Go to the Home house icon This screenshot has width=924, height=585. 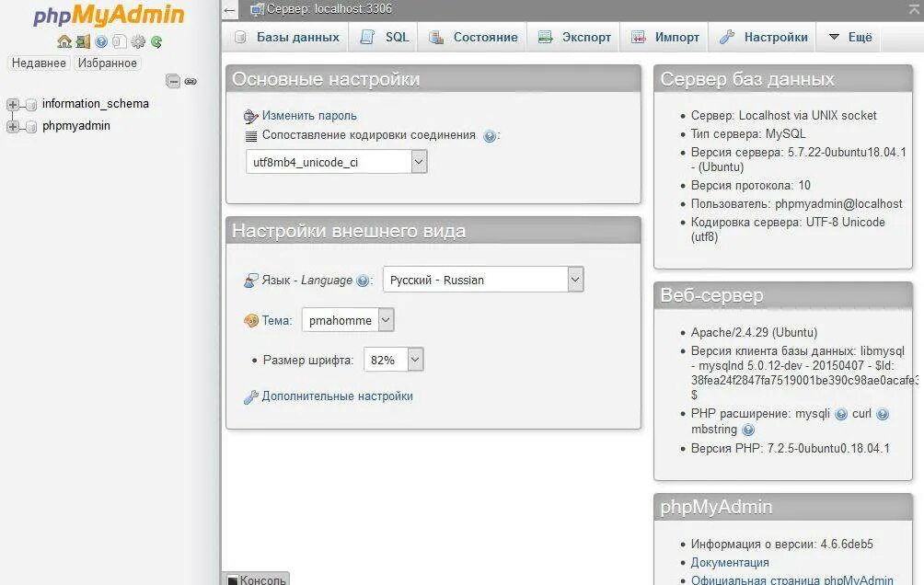tap(64, 41)
